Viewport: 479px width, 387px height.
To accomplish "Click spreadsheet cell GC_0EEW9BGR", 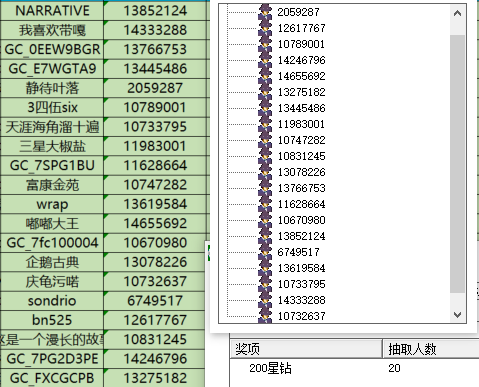I will click(x=52, y=49).
